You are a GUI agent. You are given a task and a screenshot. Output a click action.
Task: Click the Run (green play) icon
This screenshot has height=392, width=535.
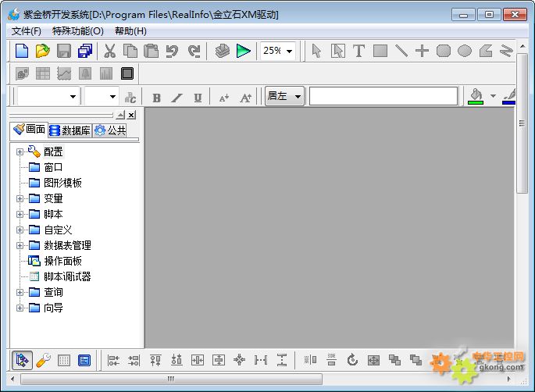[x=244, y=51]
